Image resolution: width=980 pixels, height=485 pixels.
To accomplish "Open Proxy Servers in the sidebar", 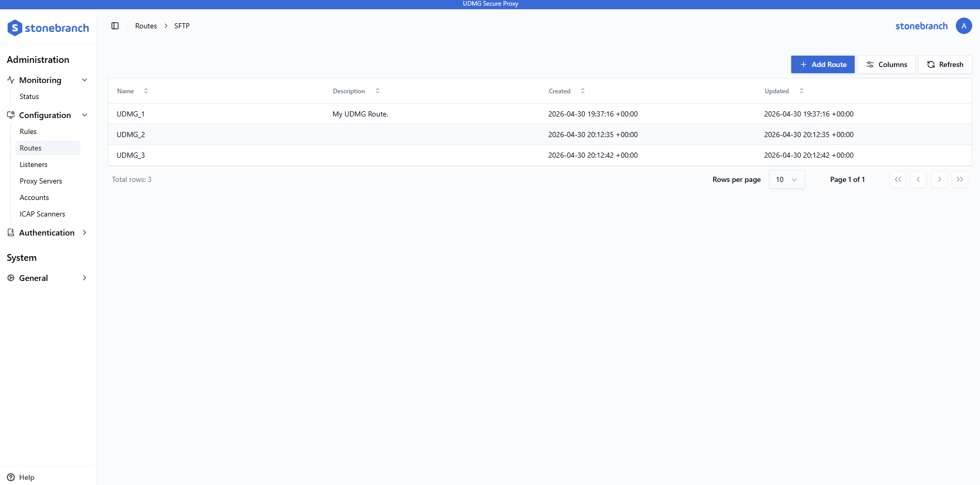I will pyautogui.click(x=41, y=181).
